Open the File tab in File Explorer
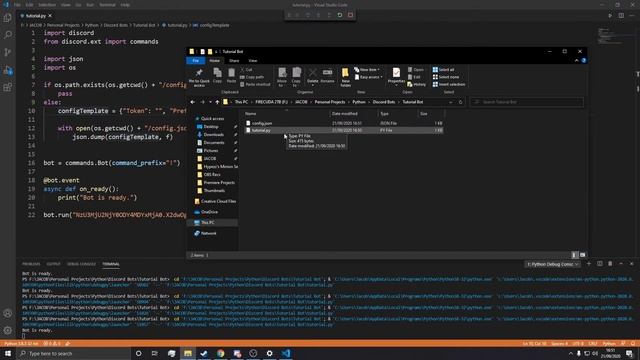640x360 pixels. tap(196, 60)
